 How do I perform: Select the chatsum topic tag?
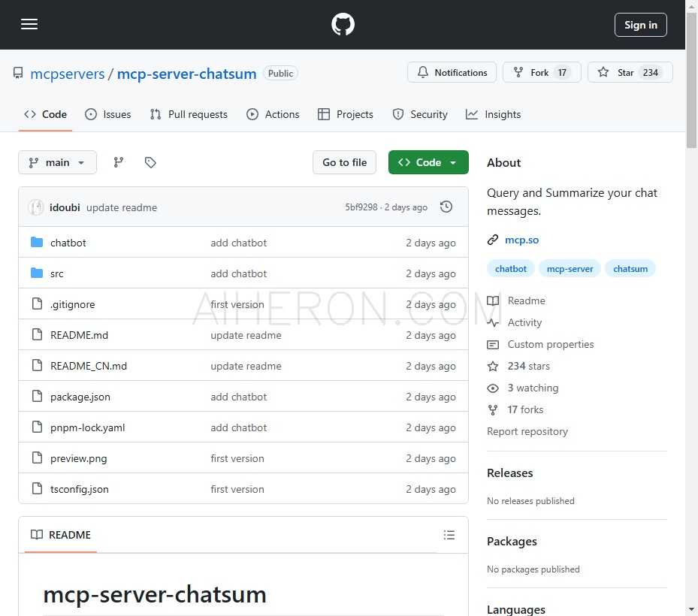tap(630, 269)
